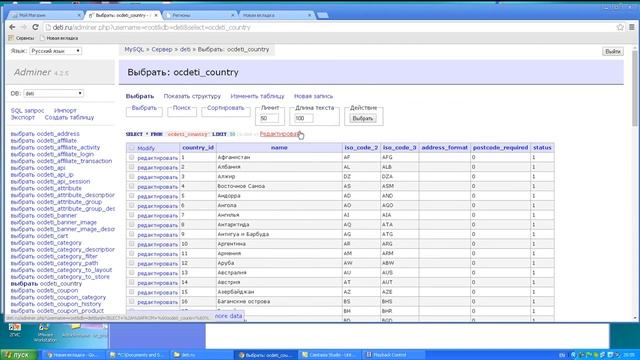Go back using the browser back arrow
Image resolution: width=640 pixels, height=360 pixels.
tap(12, 27)
